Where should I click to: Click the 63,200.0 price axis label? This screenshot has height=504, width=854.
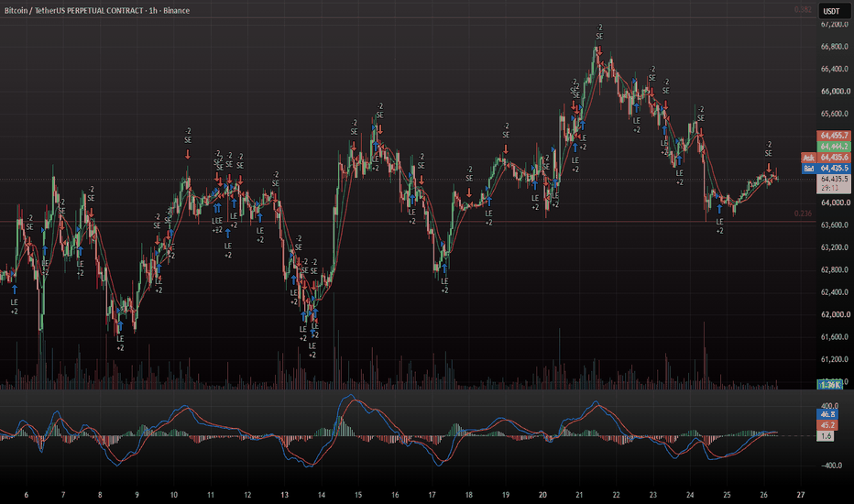(835, 247)
